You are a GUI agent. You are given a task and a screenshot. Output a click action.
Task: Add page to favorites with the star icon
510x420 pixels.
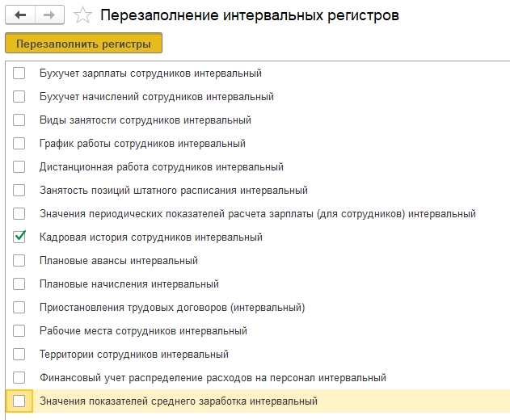82,15
